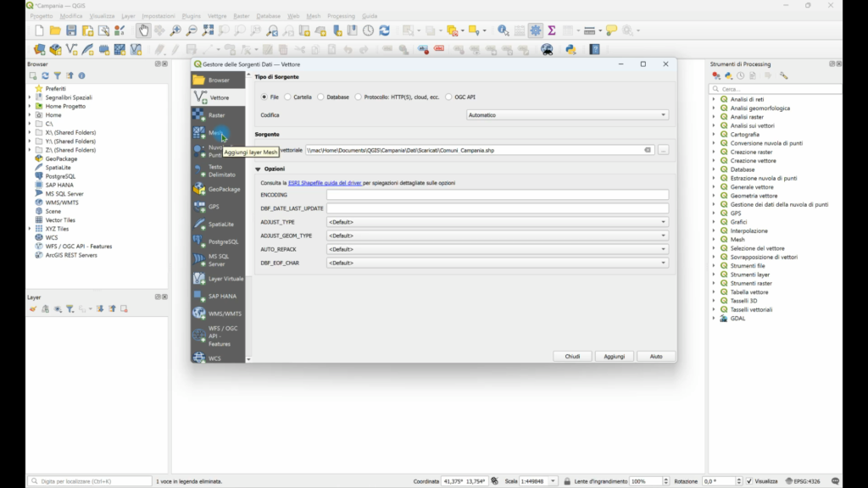The width and height of the screenshot is (868, 488).
Task: Select the Protocollo HTTP(S) cloud radio button
Action: 359,97
